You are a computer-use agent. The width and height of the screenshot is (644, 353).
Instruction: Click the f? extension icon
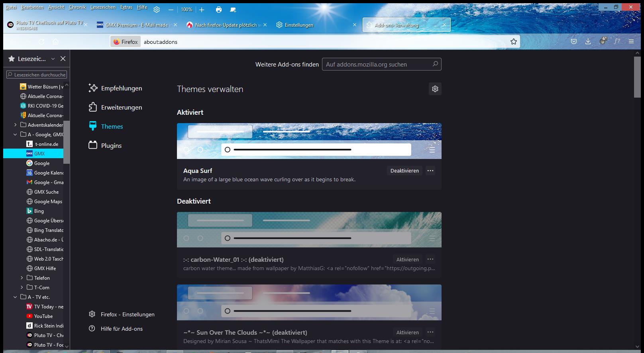[x=617, y=41]
